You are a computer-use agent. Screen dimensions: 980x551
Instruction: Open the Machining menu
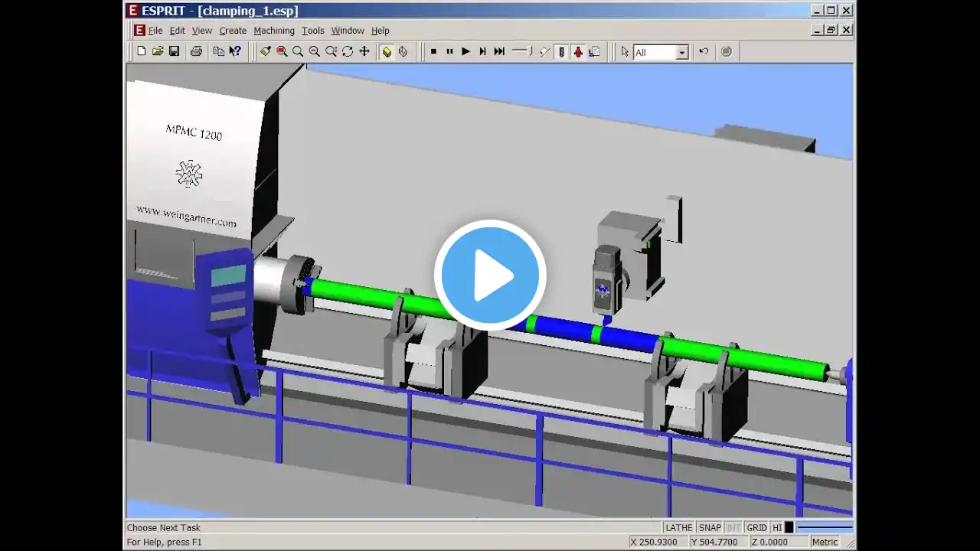(274, 31)
